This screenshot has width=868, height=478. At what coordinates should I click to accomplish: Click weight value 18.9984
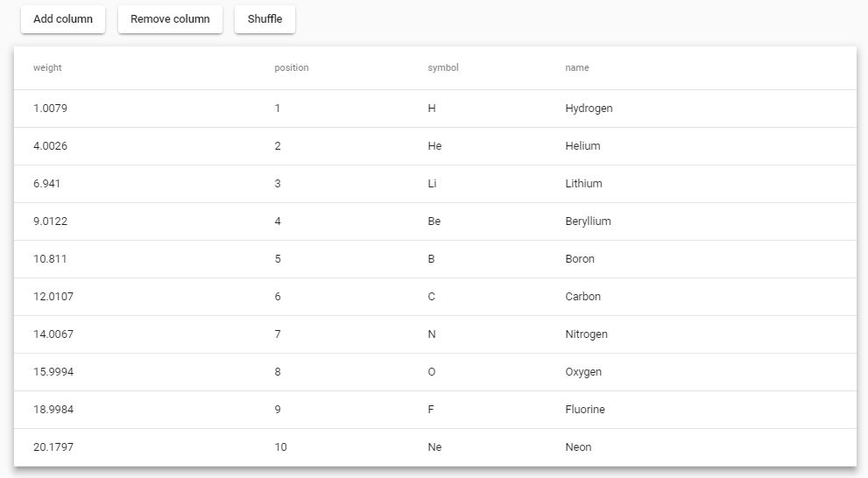(53, 410)
